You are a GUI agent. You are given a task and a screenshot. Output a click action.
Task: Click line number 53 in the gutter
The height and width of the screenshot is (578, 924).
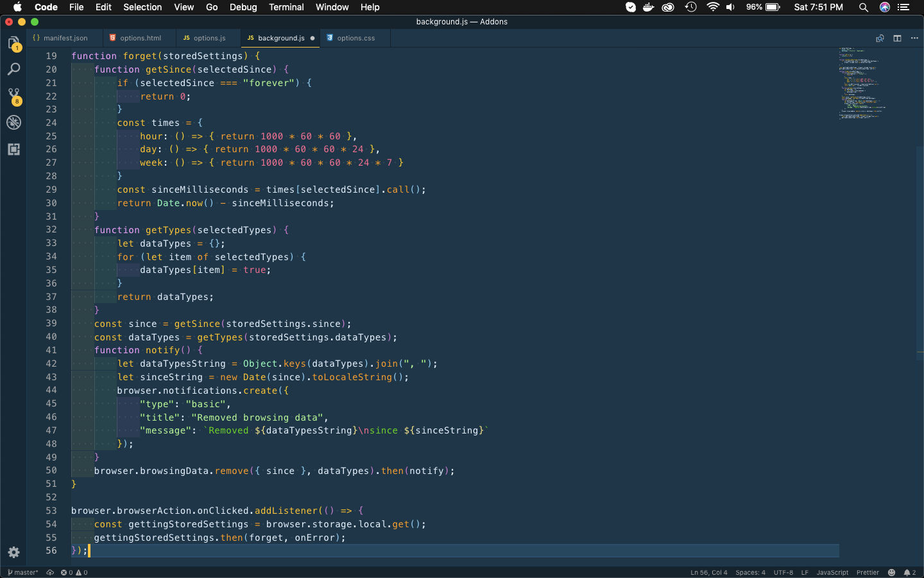(51, 511)
